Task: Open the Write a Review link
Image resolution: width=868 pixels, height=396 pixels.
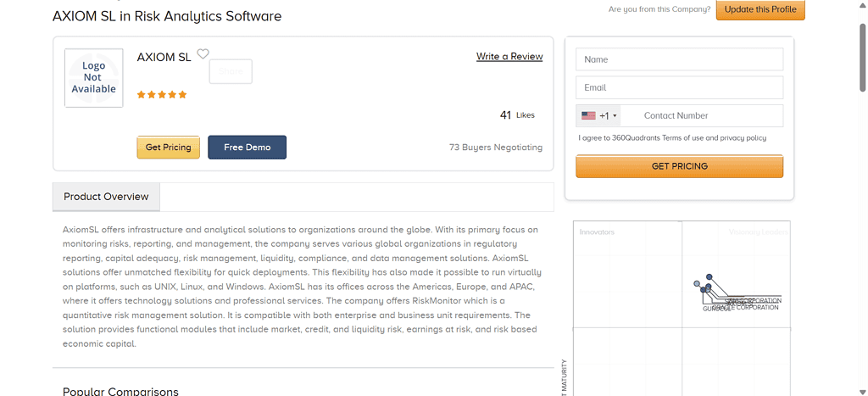Action: click(509, 57)
